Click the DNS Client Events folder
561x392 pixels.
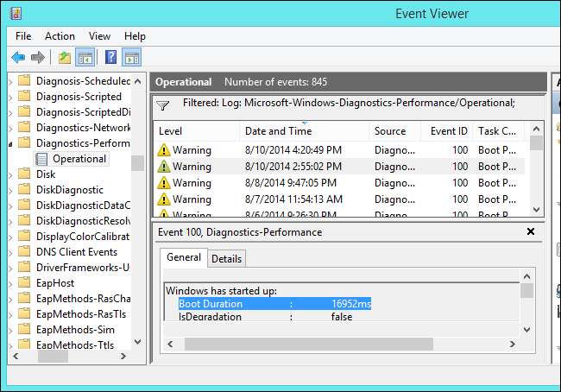(76, 252)
